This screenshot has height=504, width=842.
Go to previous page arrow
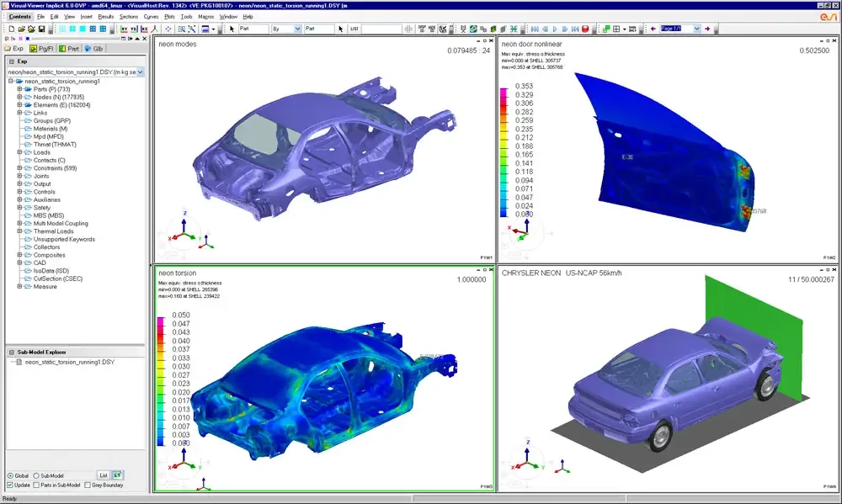coord(653,29)
